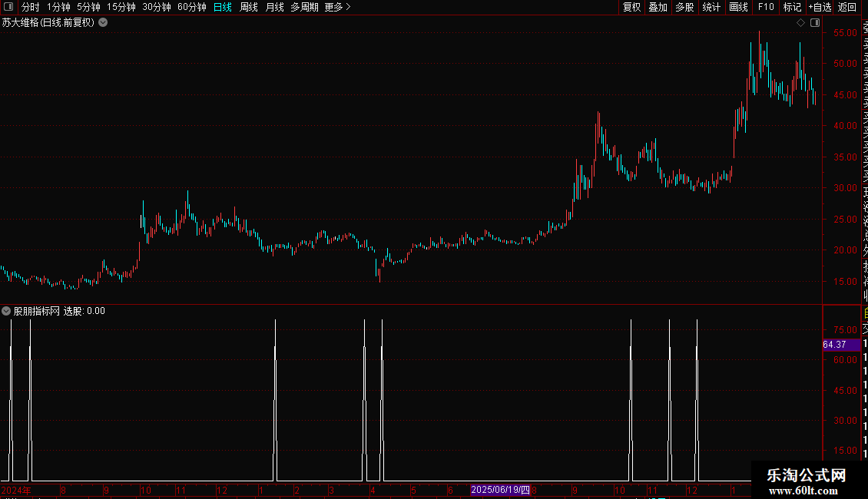The image size is (868, 499).
Task: Click the 标记 mark button
Action: coord(792,7)
